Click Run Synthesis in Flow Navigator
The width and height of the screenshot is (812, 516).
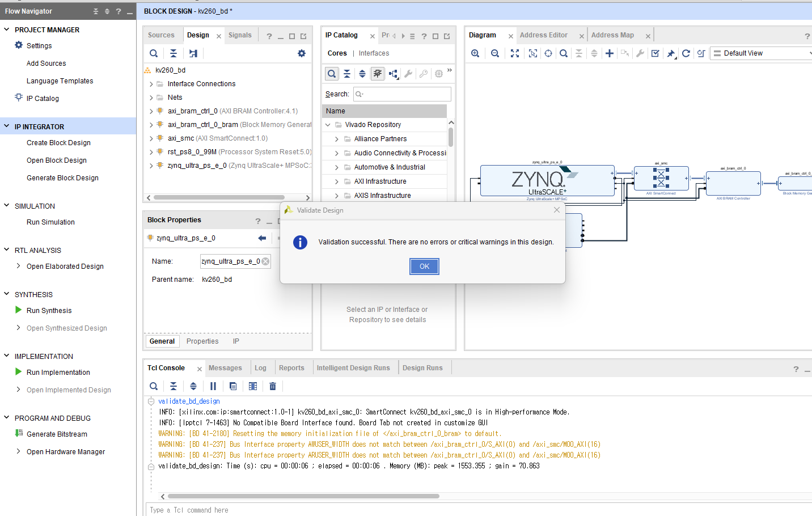coord(49,311)
